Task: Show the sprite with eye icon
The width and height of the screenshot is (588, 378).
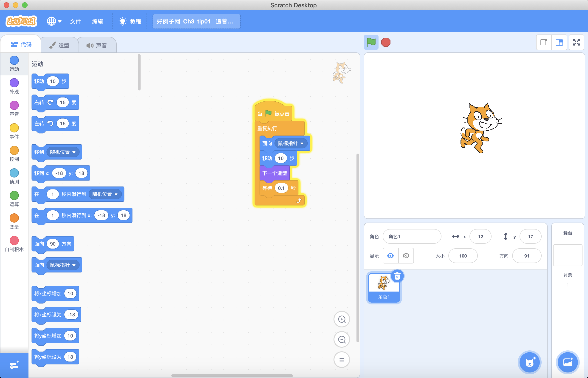Action: [390, 256]
